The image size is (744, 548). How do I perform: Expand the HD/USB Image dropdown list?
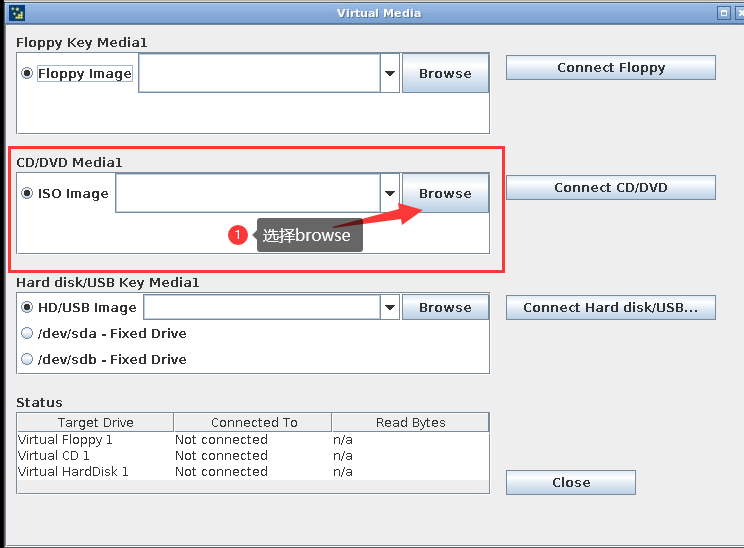[x=390, y=308]
